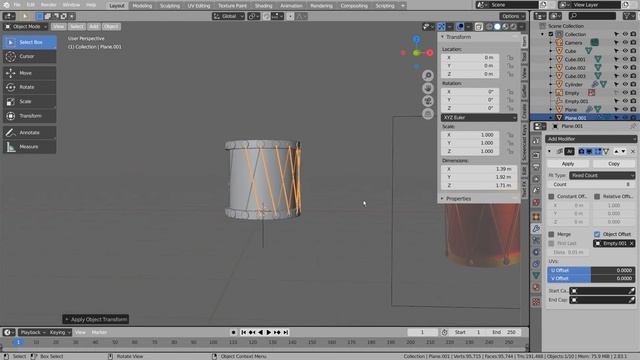Switch to Modeling workspace tab
The height and width of the screenshot is (360, 640).
coord(142,6)
